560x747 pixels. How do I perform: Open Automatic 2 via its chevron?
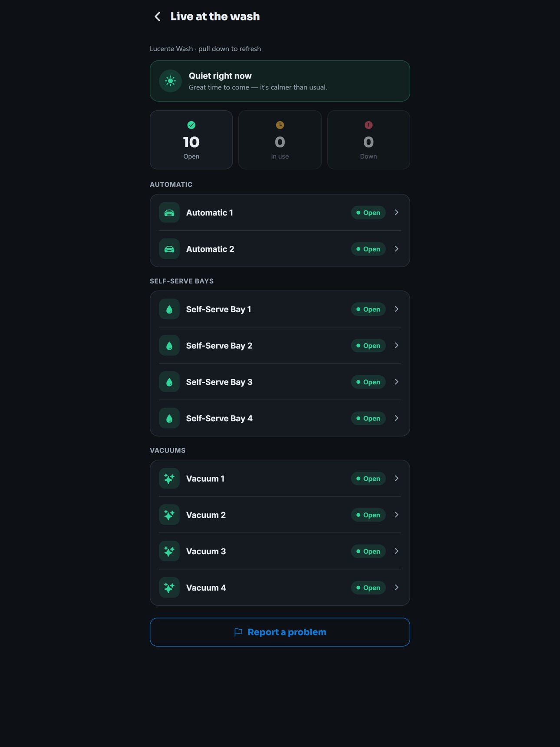[x=396, y=249]
